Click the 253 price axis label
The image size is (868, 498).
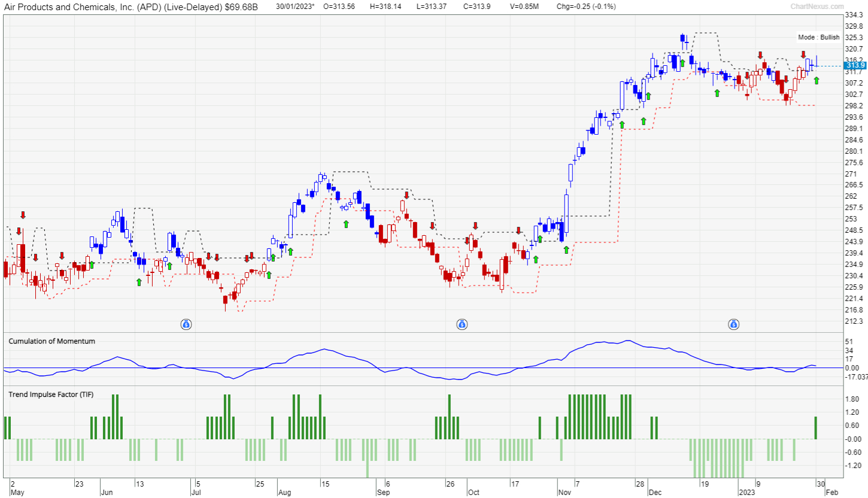849,218
